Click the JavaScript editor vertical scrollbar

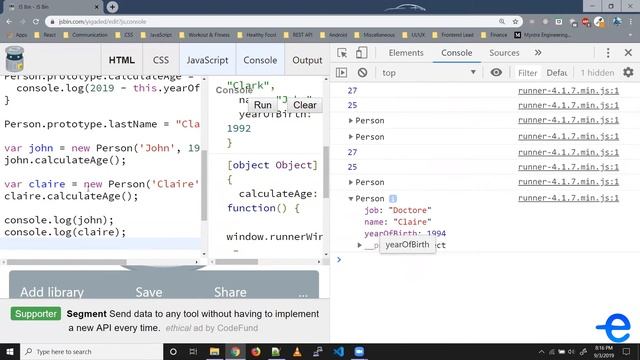[x=204, y=185]
